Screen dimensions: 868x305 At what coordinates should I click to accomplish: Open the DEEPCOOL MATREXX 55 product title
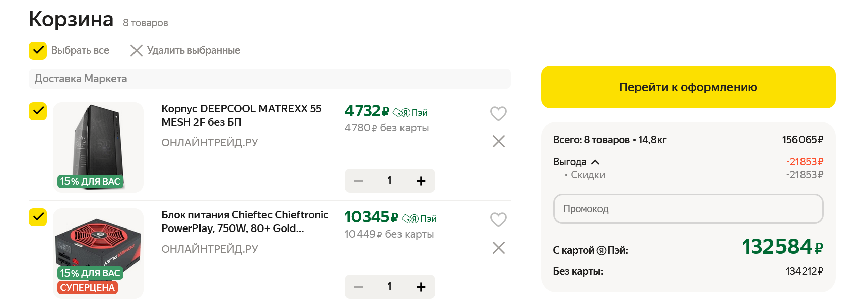click(241, 115)
